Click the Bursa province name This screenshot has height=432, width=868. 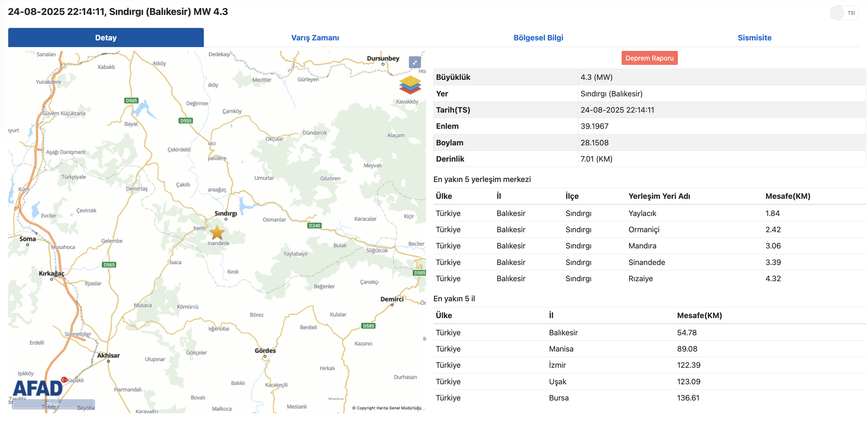[558, 398]
